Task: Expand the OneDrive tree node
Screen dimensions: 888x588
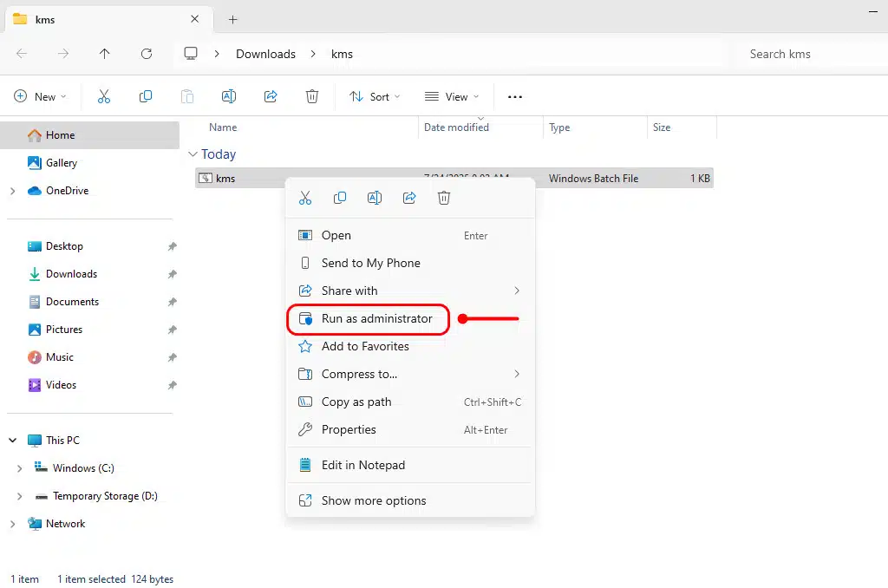Action: (13, 191)
